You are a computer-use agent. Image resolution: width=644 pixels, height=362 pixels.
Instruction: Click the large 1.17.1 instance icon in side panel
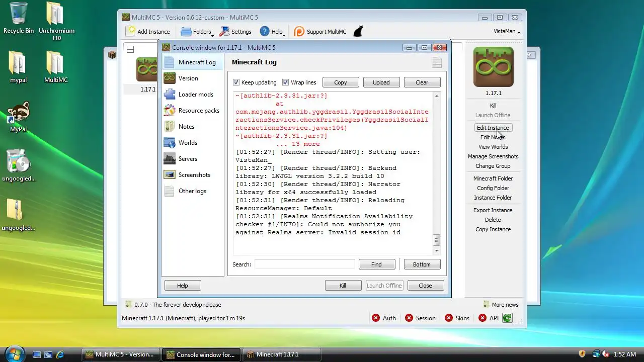coord(493,67)
